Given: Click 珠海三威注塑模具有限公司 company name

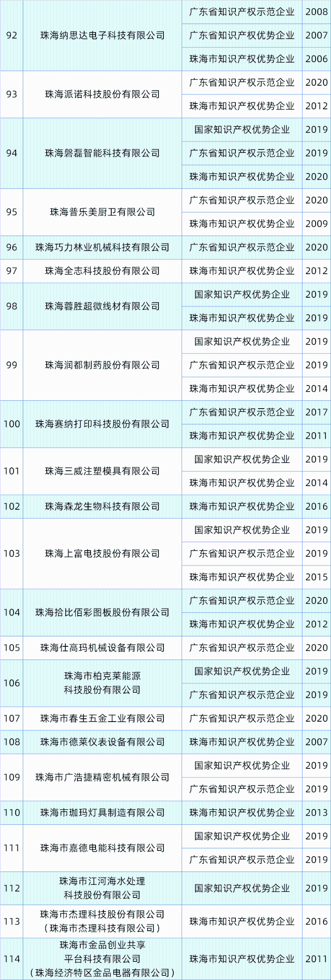Looking at the screenshot, I should [102, 471].
